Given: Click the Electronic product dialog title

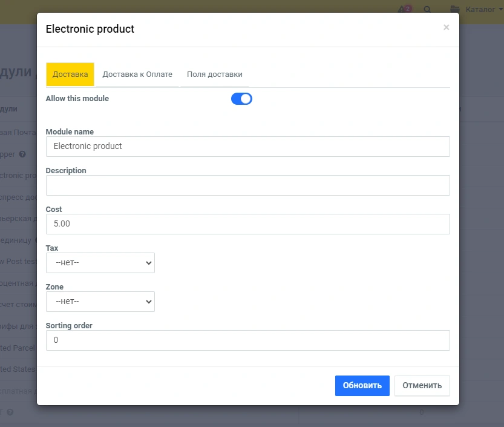Looking at the screenshot, I should pos(90,29).
